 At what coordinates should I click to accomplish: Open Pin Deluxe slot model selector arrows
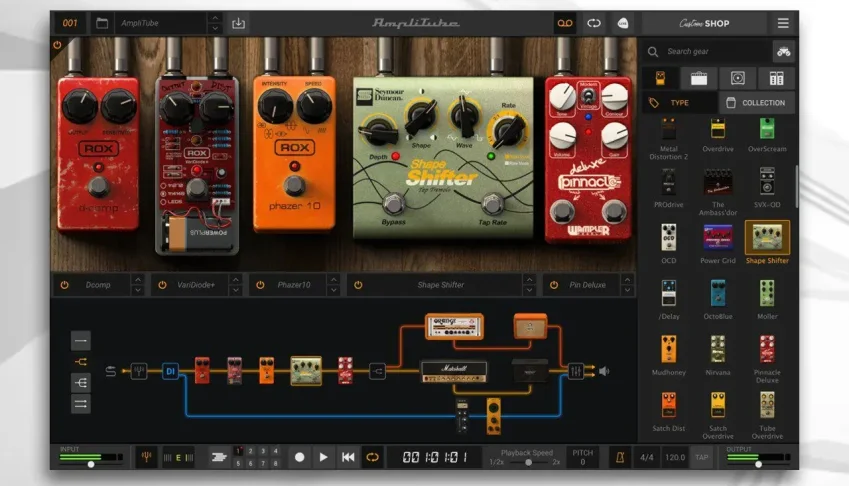click(627, 285)
